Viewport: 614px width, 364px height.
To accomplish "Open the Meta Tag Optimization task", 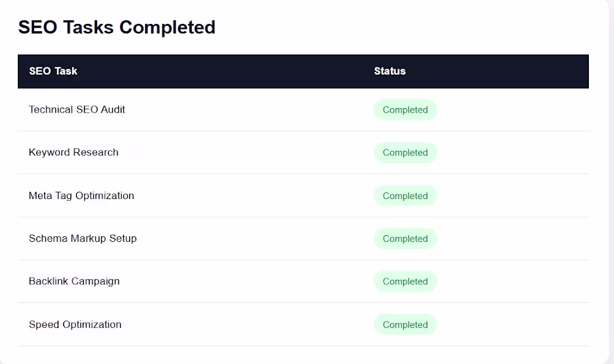I will (x=81, y=196).
